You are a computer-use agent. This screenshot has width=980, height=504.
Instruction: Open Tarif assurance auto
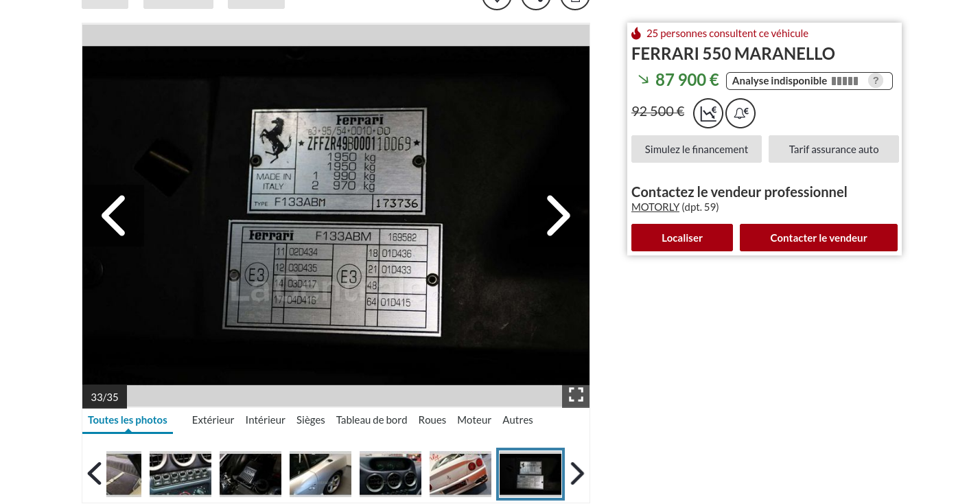(x=834, y=149)
